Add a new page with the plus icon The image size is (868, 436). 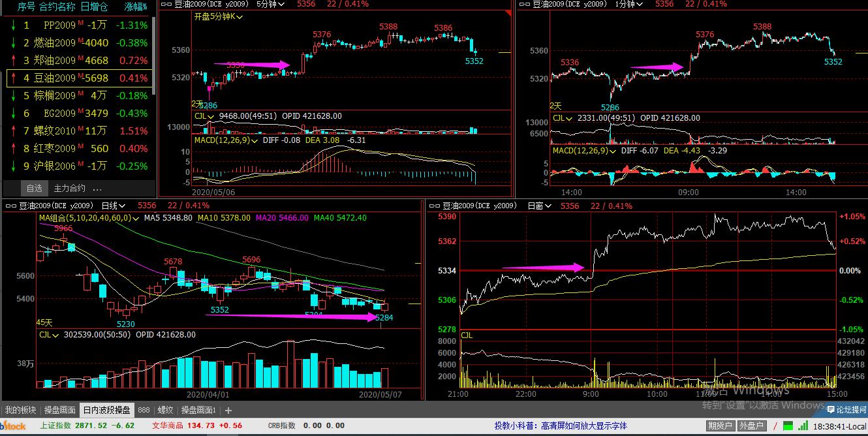pyautogui.click(x=228, y=411)
